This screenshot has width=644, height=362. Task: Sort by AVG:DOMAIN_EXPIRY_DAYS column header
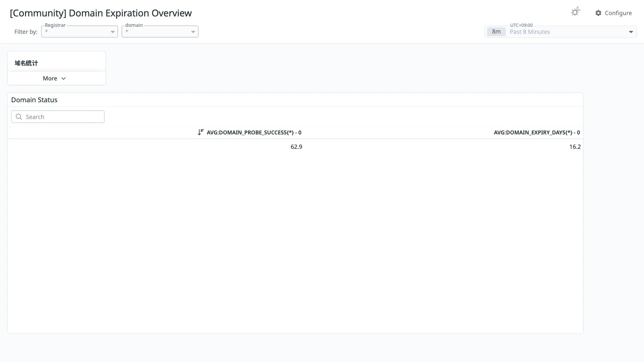coord(537,132)
